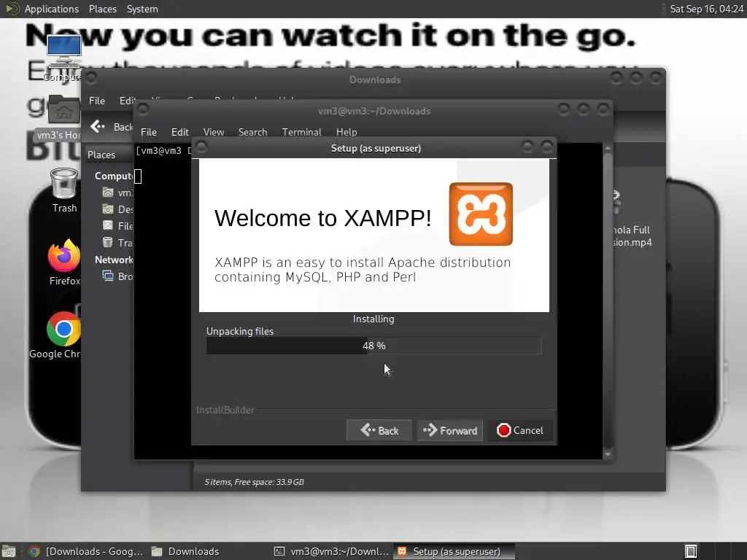Select Trash icon in Places sidebar
Image resolution: width=747 pixels, height=560 pixels.
[108, 242]
